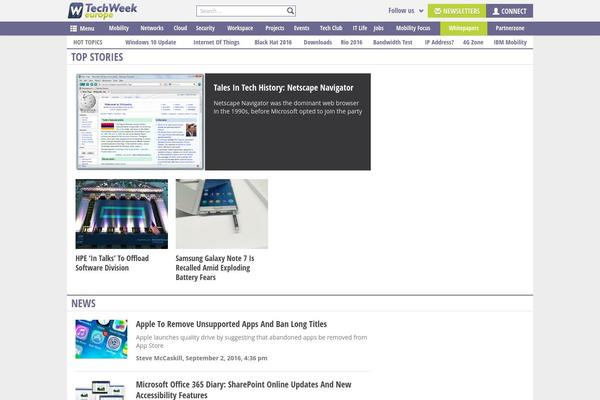Open HPE 'In Talks' To Offload headline
Image resolution: width=600 pixels, height=400 pixels.
(112, 263)
